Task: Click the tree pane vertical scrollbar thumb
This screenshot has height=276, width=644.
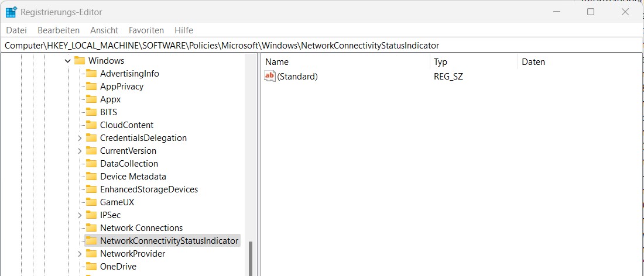Action: 251,258
